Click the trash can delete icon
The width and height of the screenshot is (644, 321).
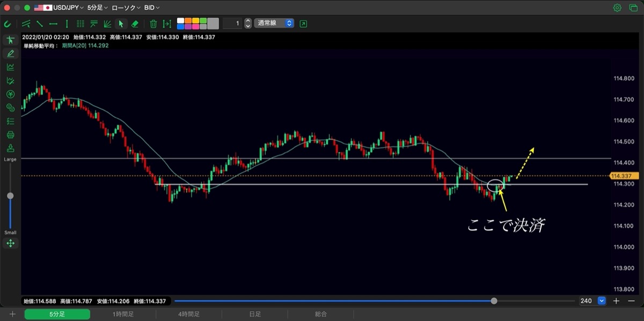[153, 24]
